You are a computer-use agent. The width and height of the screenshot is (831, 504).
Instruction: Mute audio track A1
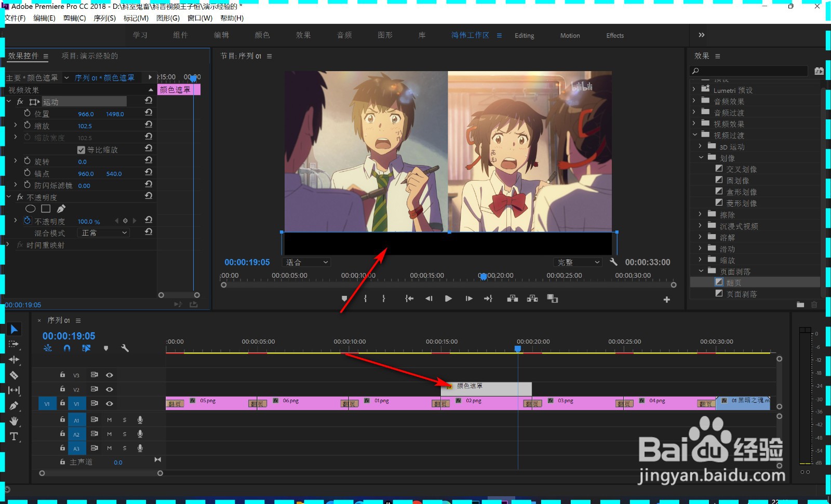tap(110, 420)
